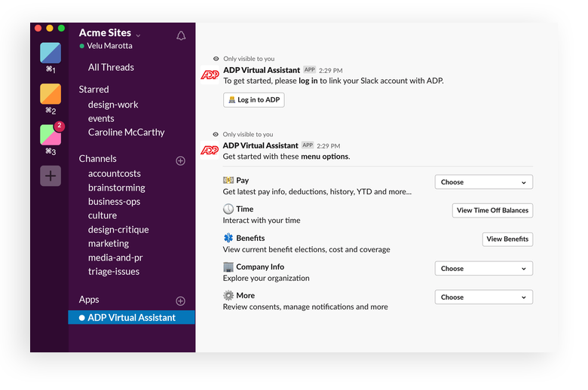The width and height of the screenshot is (588, 390).
Task: Click the View Benefits button
Action: click(507, 239)
